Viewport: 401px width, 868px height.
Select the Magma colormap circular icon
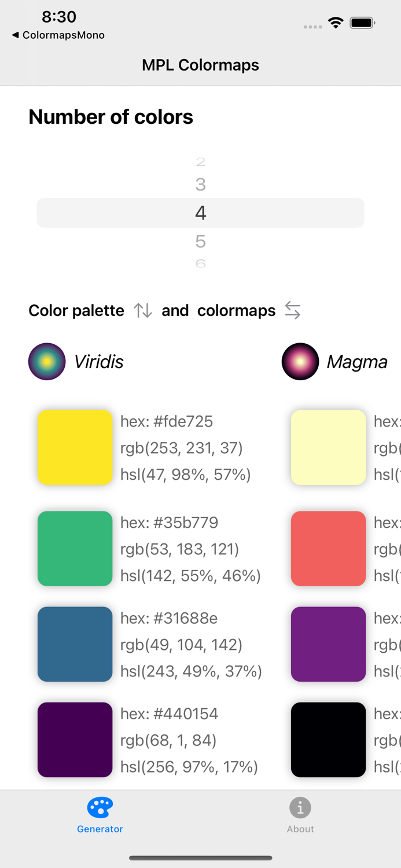[300, 361]
